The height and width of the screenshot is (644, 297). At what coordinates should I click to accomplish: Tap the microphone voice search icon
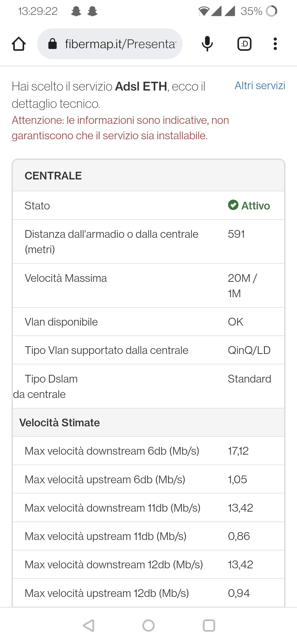tap(207, 44)
